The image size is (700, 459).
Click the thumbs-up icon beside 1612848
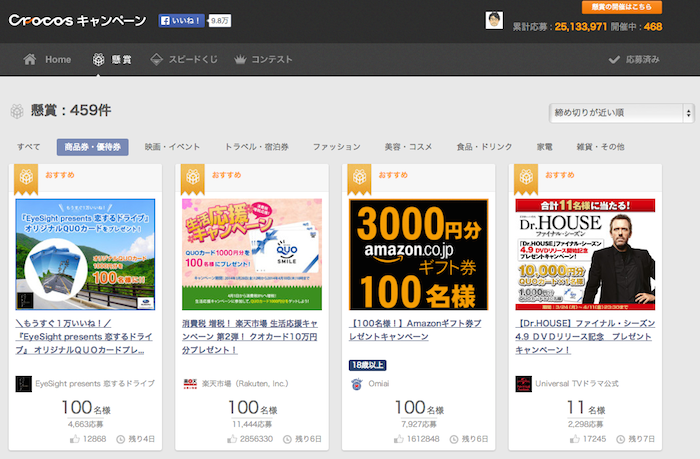click(399, 439)
